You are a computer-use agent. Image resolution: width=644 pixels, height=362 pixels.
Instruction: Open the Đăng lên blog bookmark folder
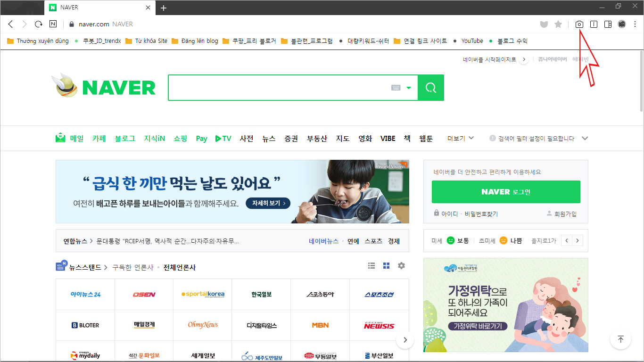tap(195, 41)
